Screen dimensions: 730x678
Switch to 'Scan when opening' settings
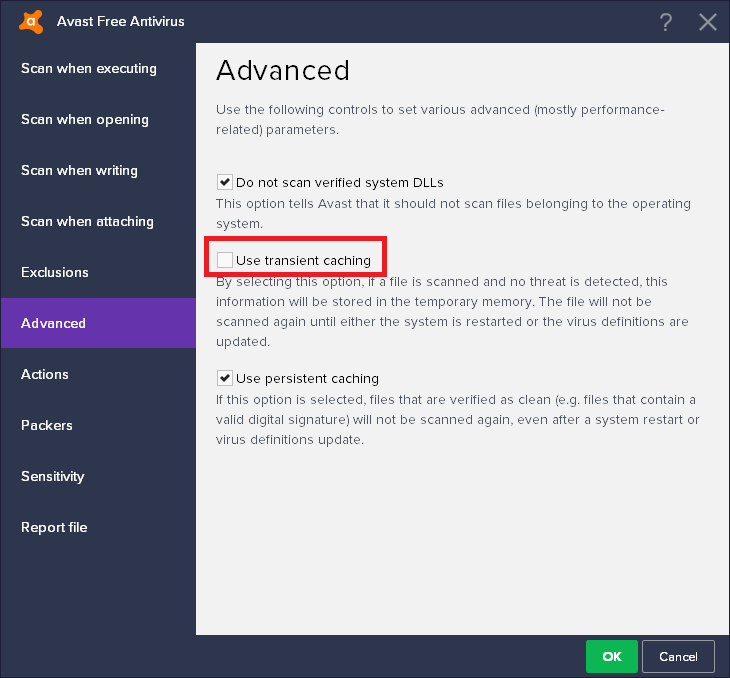(x=85, y=120)
